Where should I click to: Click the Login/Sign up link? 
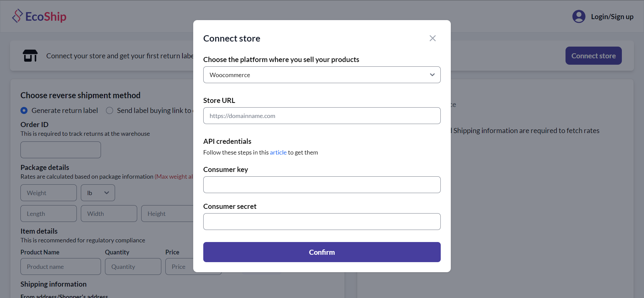612,17
